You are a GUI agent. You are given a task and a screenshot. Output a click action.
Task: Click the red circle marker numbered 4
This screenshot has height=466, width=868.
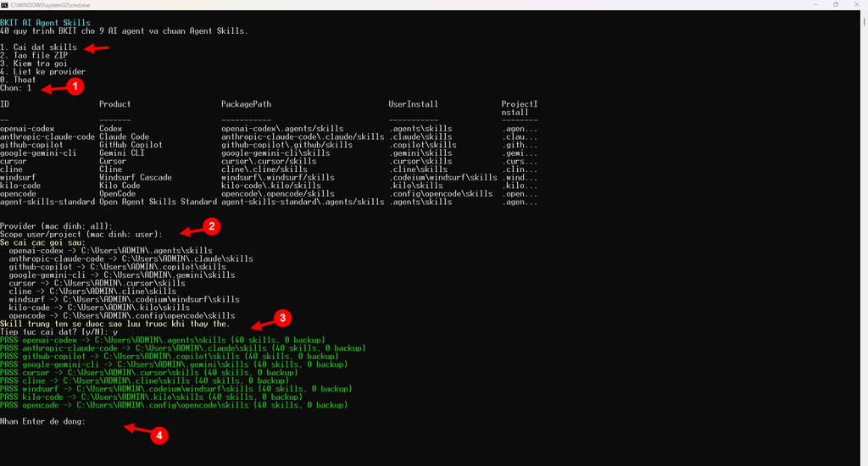pyautogui.click(x=159, y=435)
